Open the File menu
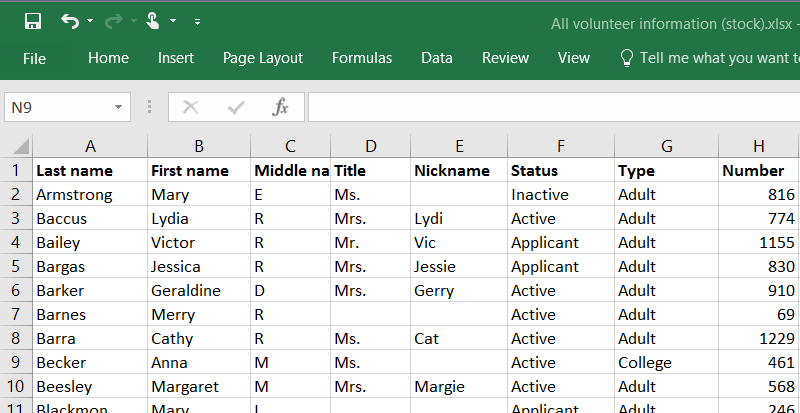 click(34, 58)
